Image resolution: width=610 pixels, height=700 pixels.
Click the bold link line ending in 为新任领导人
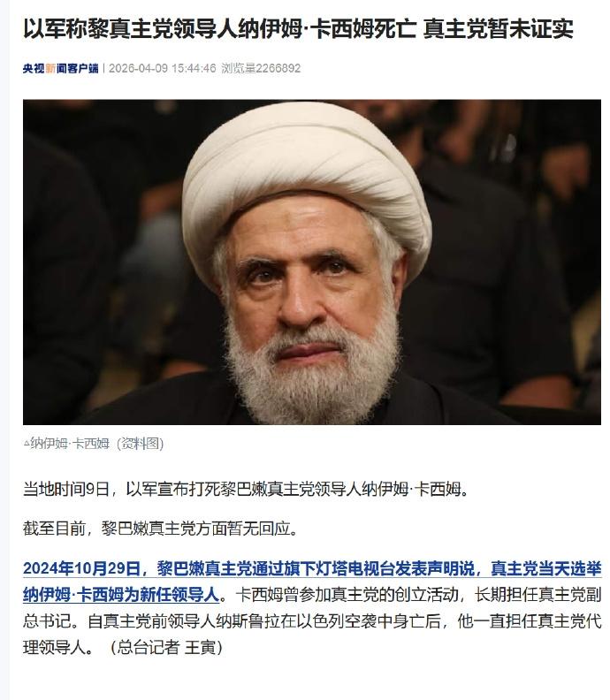pyautogui.click(x=121, y=595)
